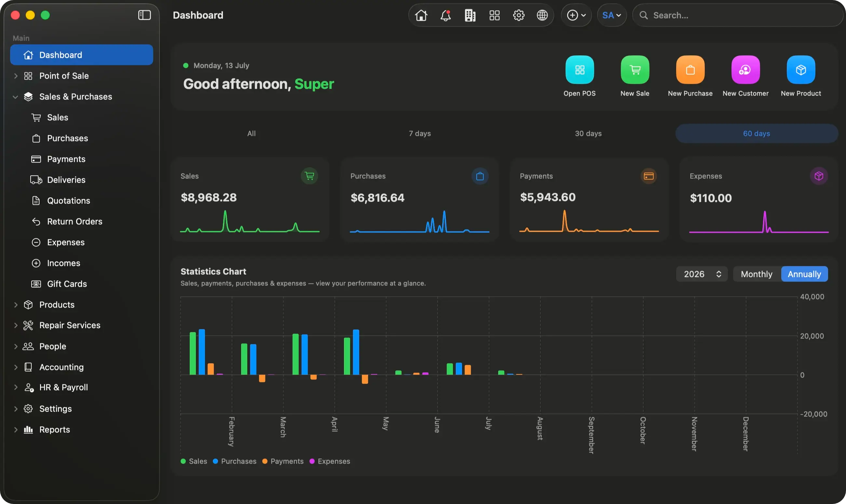Screen dimensions: 846x504
Task: Open the plus add-new dropdown
Action: (x=576, y=15)
